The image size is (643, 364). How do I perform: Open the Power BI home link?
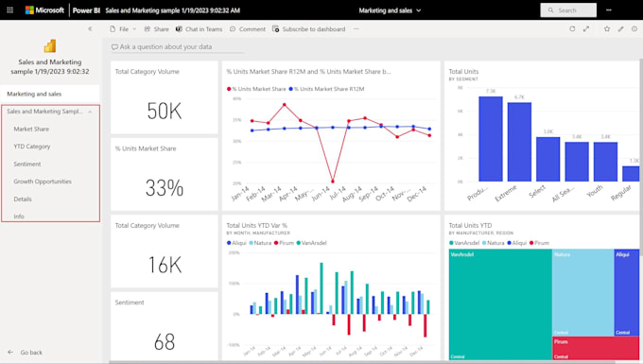pos(86,10)
